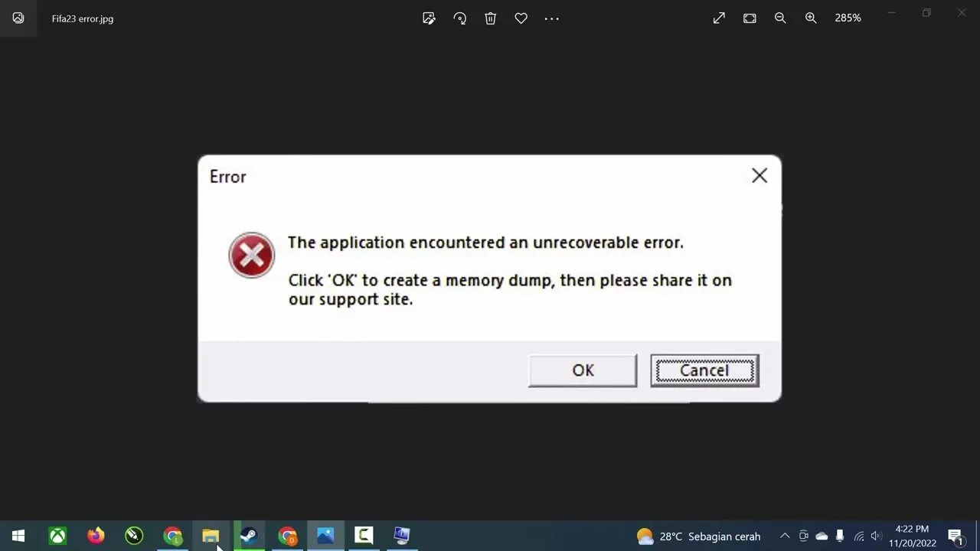Open the weather widget showing 28°C
This screenshot has height=551, width=980.
[x=698, y=536]
